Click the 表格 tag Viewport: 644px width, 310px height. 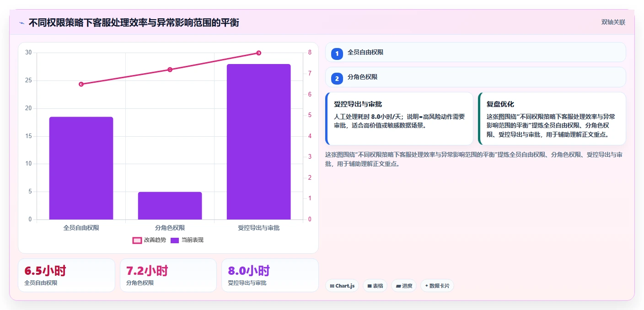(x=375, y=286)
